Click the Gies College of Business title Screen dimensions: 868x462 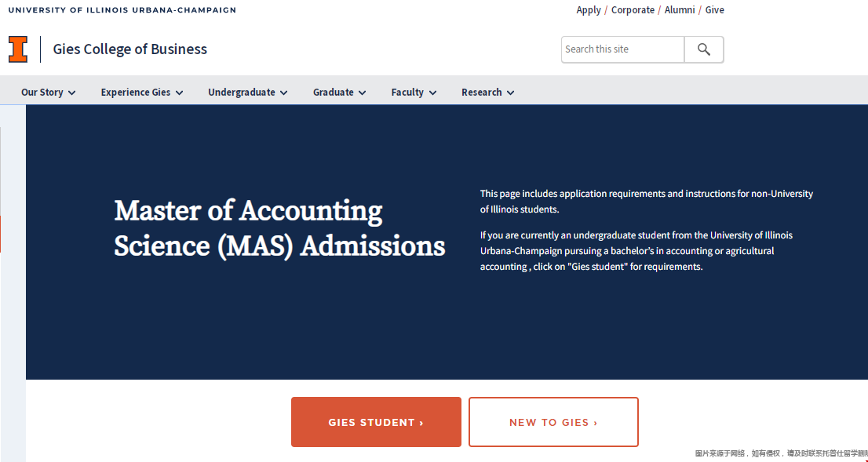click(130, 49)
